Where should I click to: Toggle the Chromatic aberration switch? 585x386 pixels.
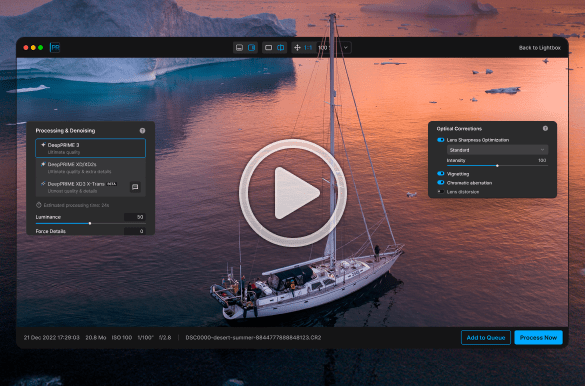click(441, 182)
